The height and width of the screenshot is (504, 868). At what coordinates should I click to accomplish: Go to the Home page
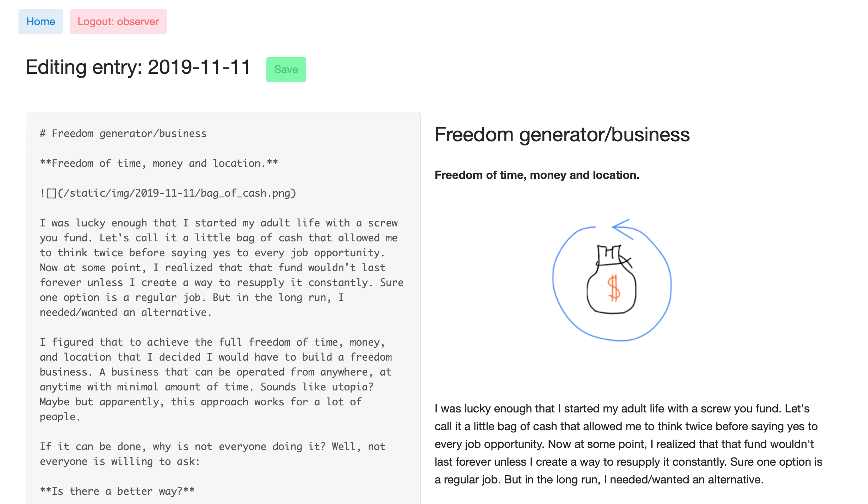40,22
